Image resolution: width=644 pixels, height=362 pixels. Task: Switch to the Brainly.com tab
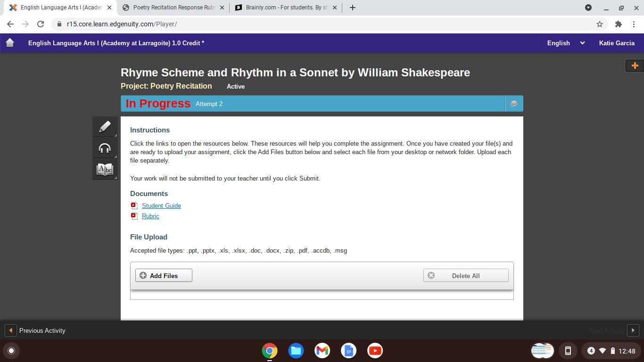(286, 8)
